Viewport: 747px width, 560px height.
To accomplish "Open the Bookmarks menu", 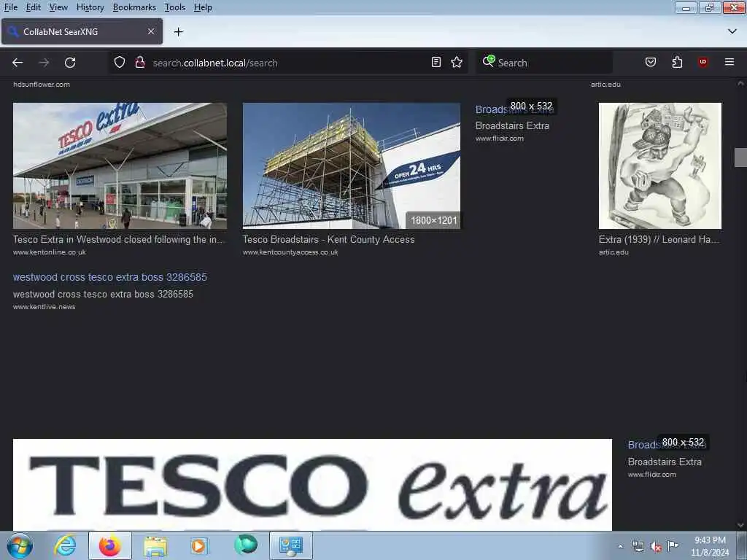I will (134, 7).
